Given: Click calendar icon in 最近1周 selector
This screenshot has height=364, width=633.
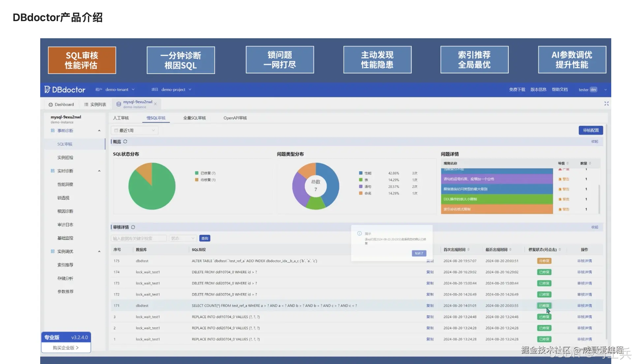Looking at the screenshot, I should [116, 131].
